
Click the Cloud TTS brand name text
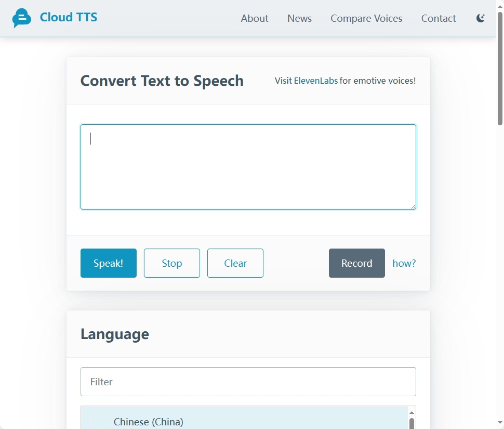(x=69, y=17)
